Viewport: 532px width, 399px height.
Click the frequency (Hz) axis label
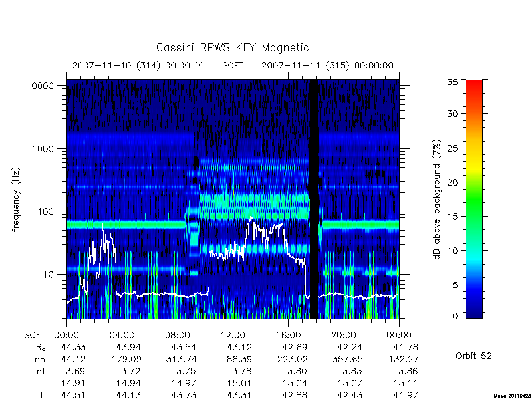16,199
